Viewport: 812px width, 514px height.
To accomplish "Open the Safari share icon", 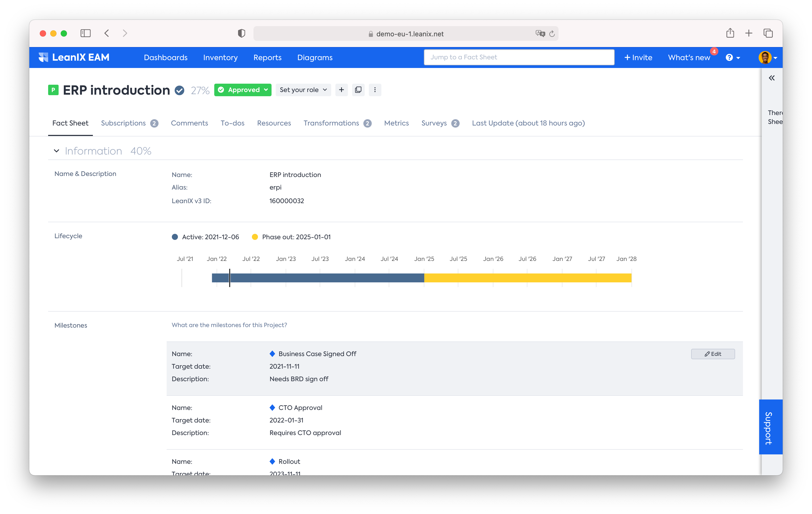I will pyautogui.click(x=730, y=33).
